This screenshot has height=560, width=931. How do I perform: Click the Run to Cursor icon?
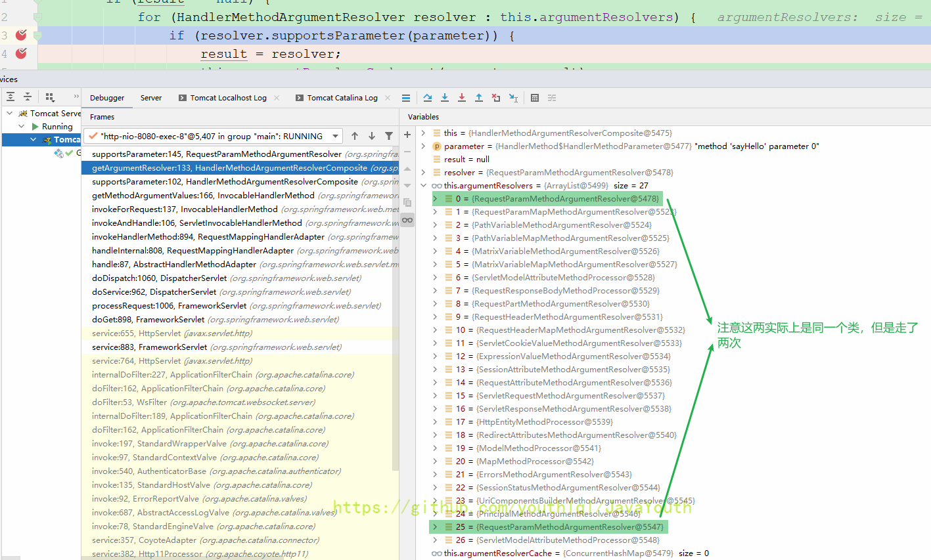pos(513,98)
